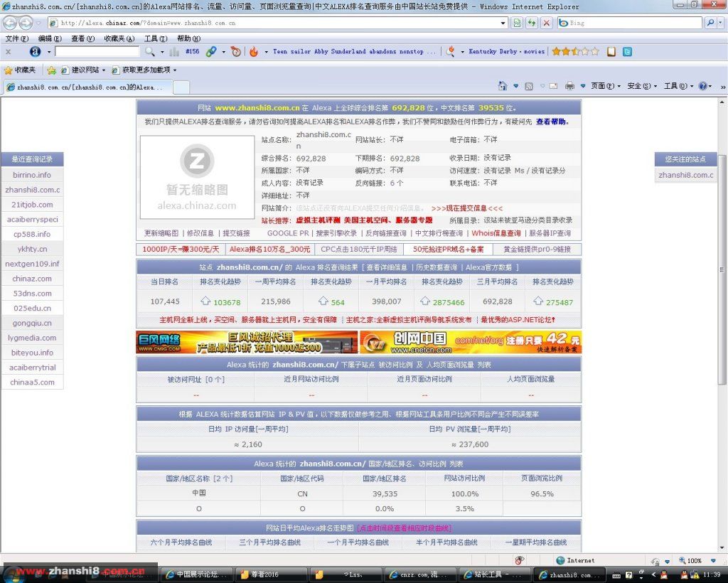Screen dimensions: 728x583
Task: Open the 页面(P) dropdown menu
Action: [606, 86]
